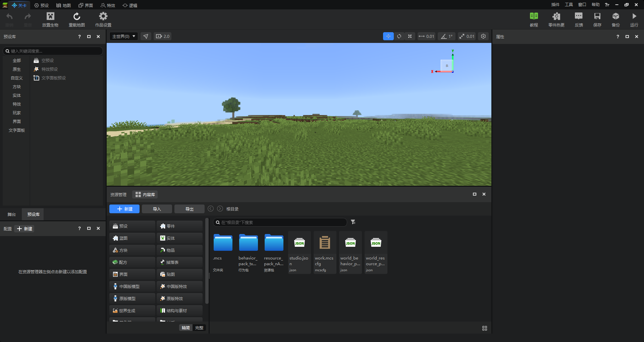Image resolution: width=644 pixels, height=342 pixels.
Task: Switch file view with grid icon
Action: click(485, 328)
